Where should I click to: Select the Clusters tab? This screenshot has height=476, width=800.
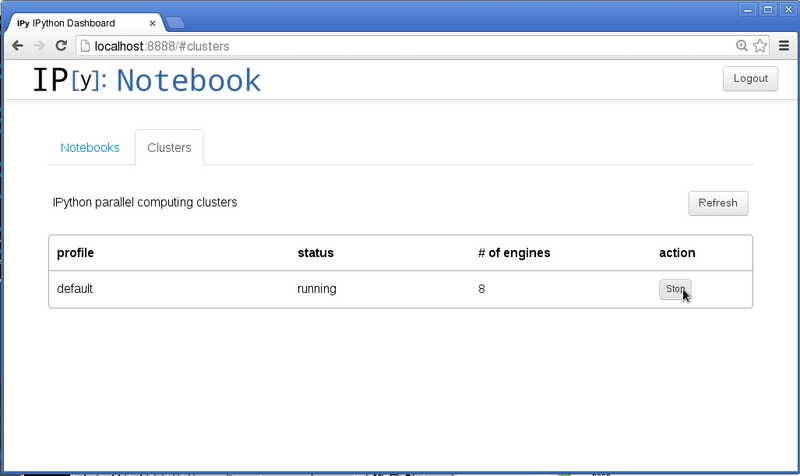pyautogui.click(x=169, y=147)
